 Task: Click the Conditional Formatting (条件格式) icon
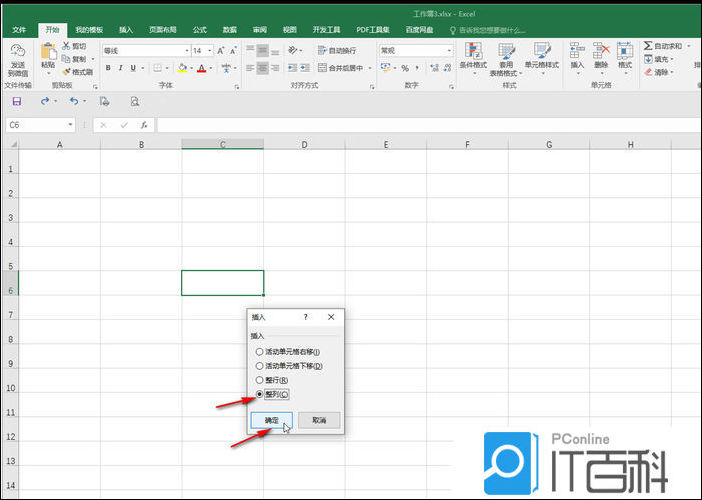(473, 58)
